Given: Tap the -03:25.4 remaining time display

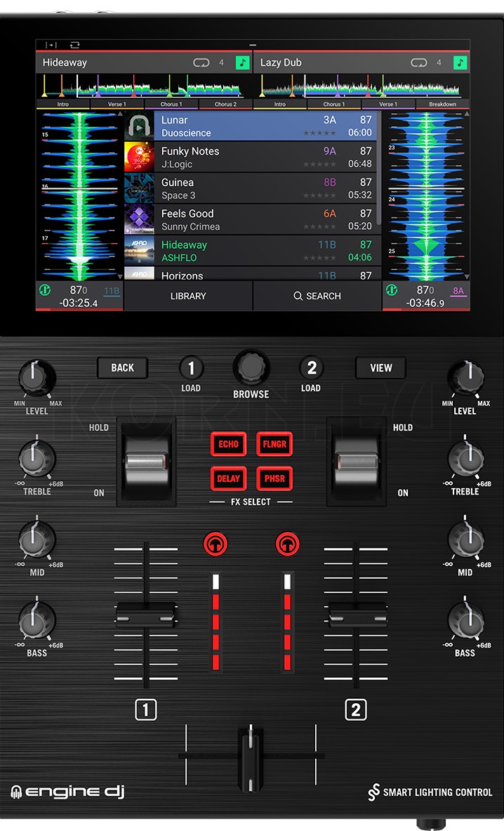Looking at the screenshot, I should point(79,303).
